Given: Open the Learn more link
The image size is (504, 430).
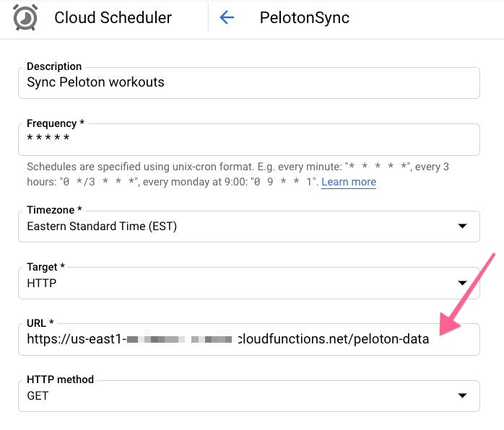Looking at the screenshot, I should pos(349,182).
